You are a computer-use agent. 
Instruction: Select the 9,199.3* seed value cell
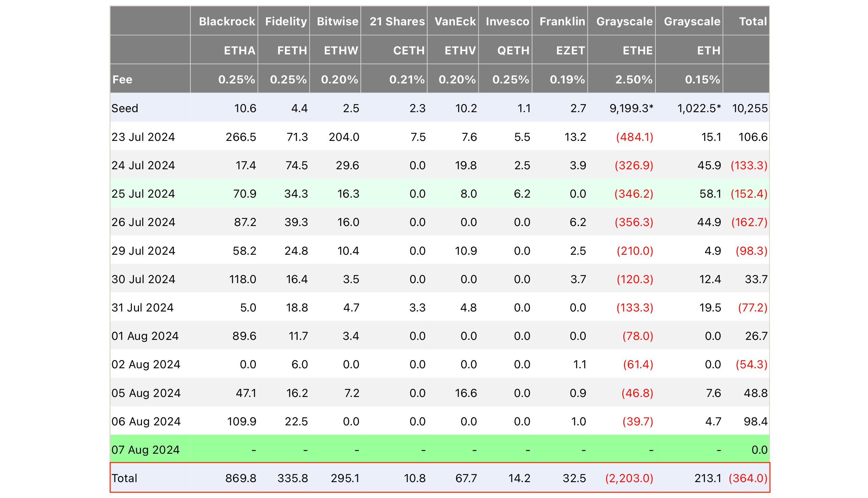click(x=631, y=108)
